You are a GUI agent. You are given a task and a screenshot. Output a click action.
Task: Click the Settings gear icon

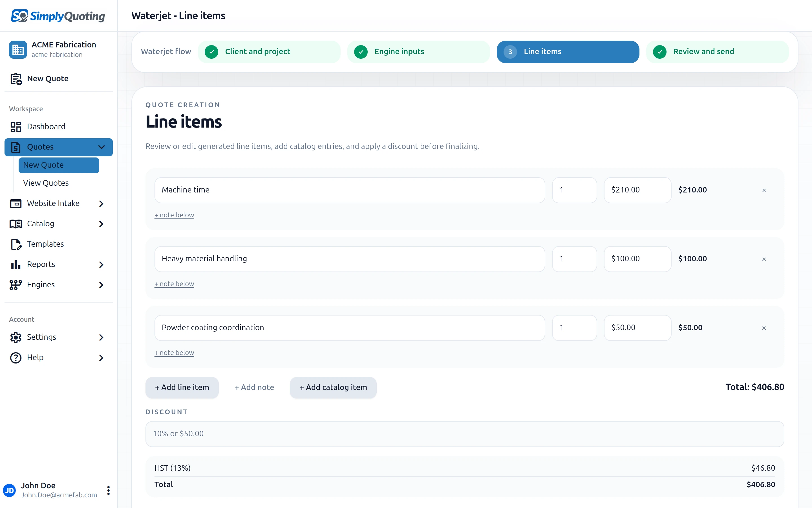click(x=16, y=337)
